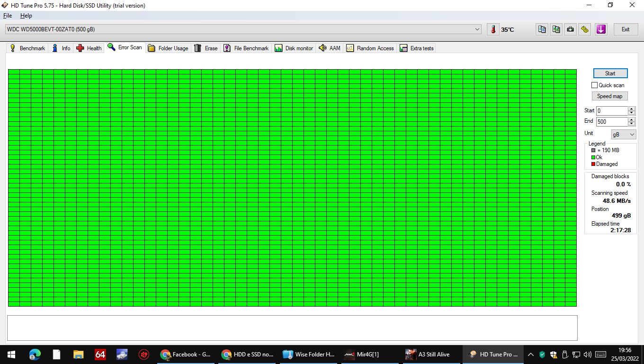Switch to the Erase tab
This screenshot has height=364, width=644.
(206, 48)
